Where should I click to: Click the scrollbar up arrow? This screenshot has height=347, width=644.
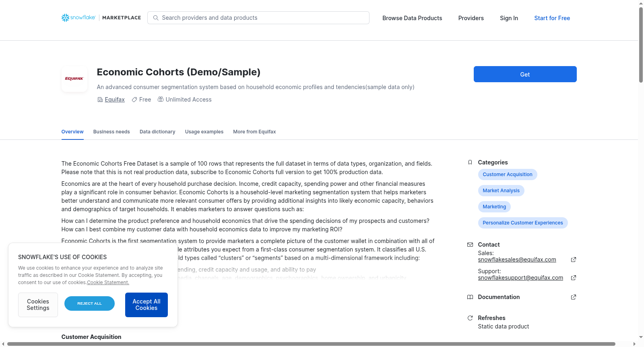tap(641, 3)
